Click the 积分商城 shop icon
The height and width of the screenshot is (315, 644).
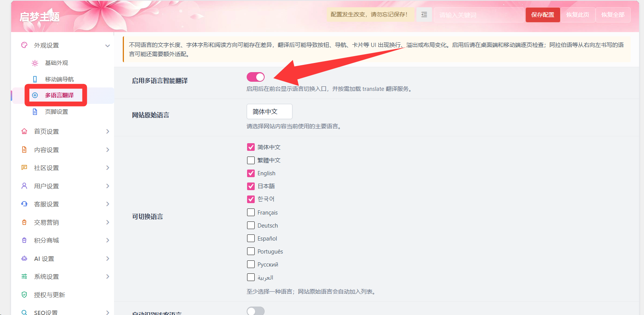pos(24,240)
